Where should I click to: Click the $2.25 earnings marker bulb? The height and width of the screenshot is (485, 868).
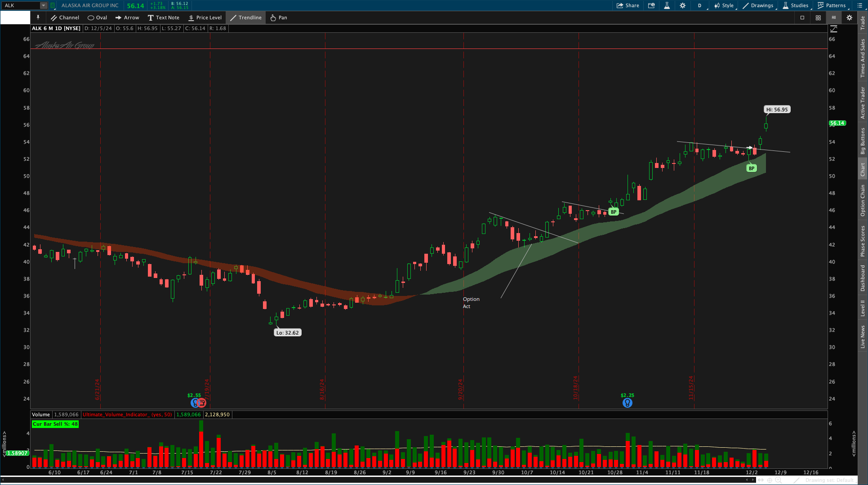627,403
